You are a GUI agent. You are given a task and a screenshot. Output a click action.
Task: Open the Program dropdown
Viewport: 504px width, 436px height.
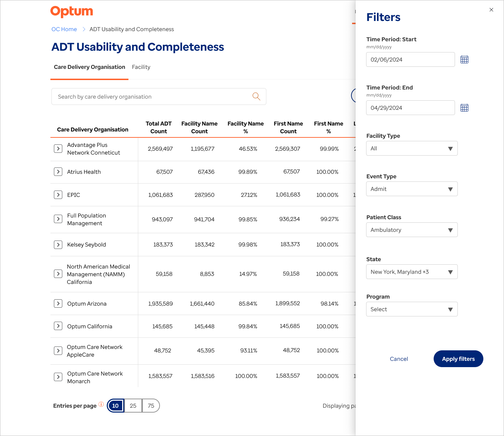click(412, 309)
